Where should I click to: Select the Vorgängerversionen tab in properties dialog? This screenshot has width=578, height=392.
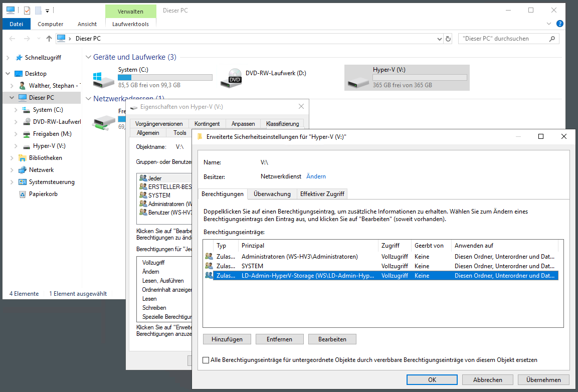pos(159,123)
